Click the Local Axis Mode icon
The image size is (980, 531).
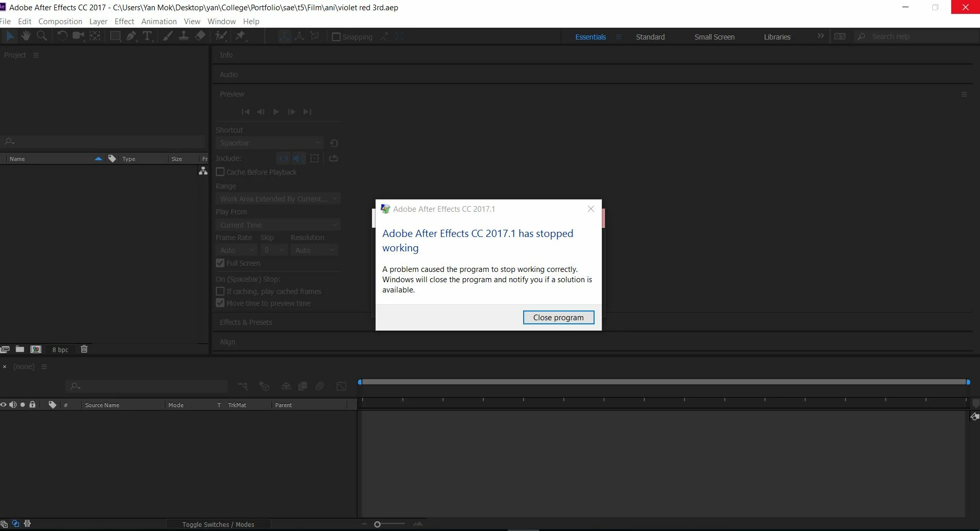(284, 36)
